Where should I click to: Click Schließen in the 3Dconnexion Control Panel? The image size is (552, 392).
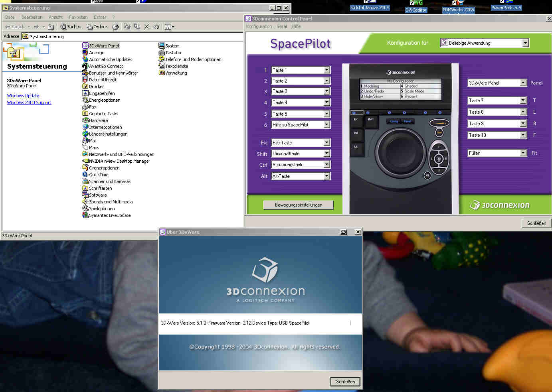(x=536, y=223)
